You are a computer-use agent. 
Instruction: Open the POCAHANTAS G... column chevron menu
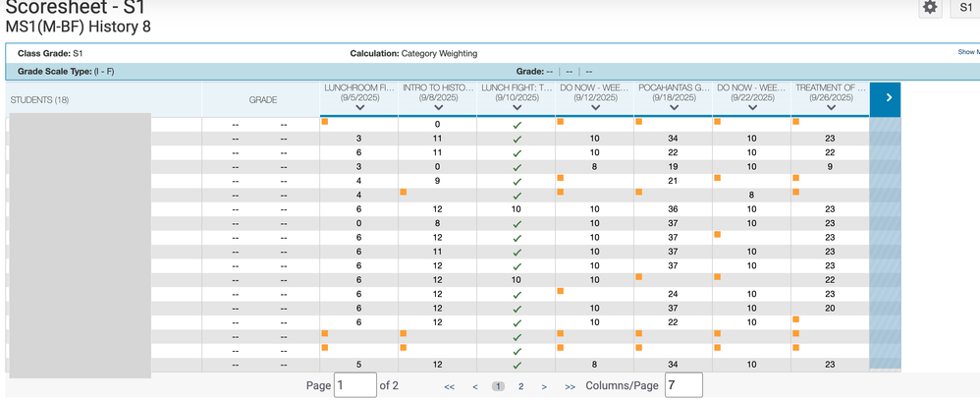[x=674, y=108]
